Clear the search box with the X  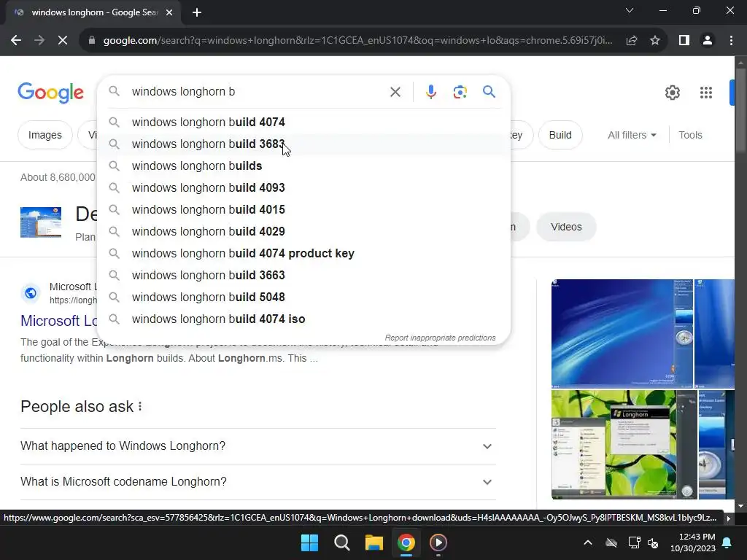pos(395,92)
